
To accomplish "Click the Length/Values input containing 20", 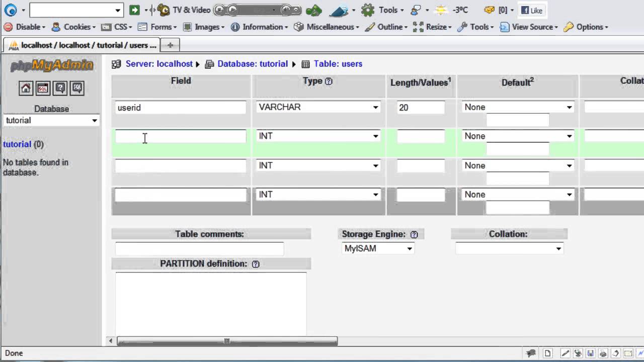I will [x=421, y=108].
